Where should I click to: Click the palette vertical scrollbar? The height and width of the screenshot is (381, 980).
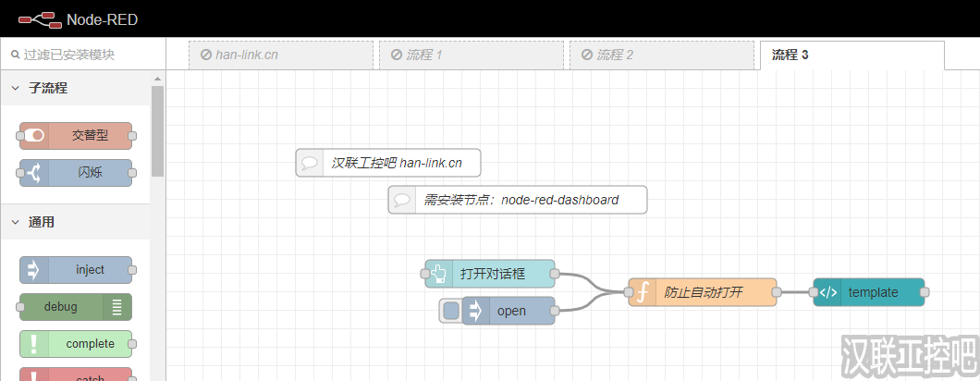point(157,129)
